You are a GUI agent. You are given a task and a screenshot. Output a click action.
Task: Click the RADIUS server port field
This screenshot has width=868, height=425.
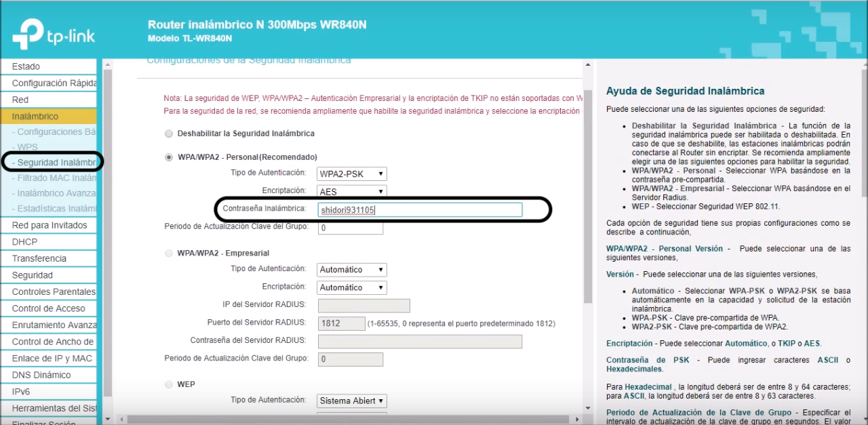(341, 323)
